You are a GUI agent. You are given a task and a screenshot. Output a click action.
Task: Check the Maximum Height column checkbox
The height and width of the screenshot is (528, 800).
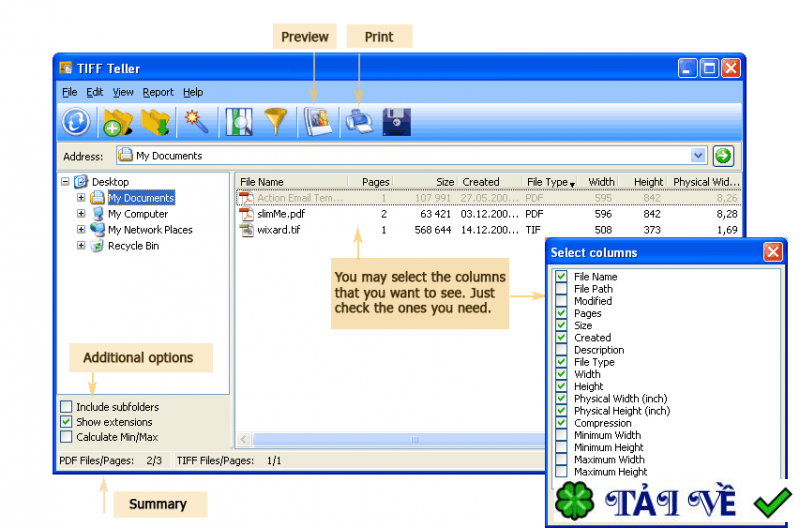[561, 471]
